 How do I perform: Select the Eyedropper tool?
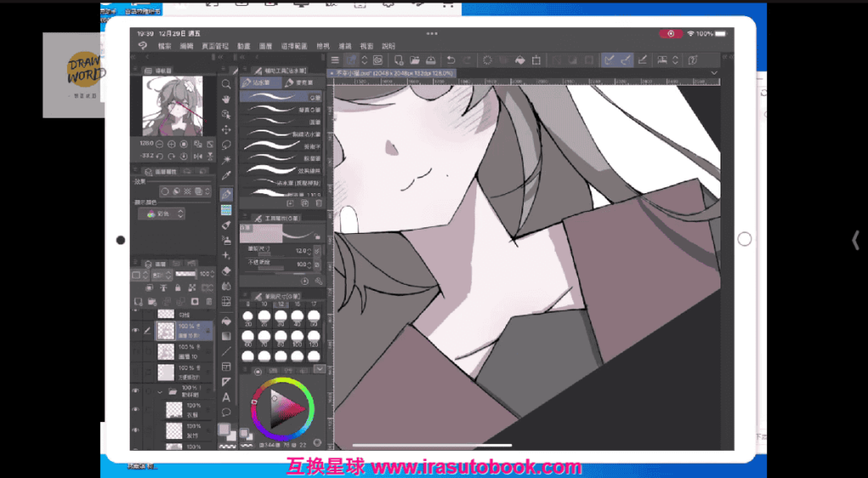coord(225,175)
